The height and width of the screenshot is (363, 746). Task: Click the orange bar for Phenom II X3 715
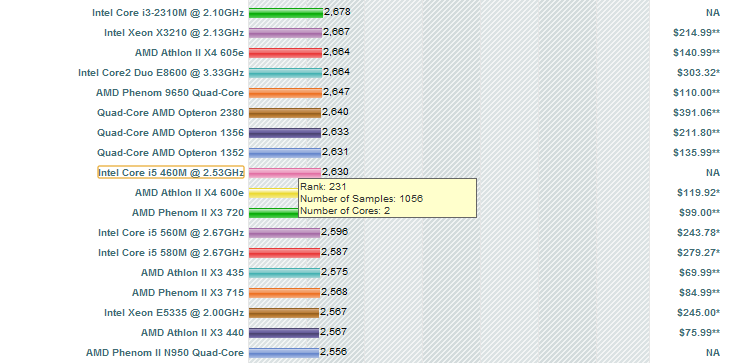[x=284, y=293]
